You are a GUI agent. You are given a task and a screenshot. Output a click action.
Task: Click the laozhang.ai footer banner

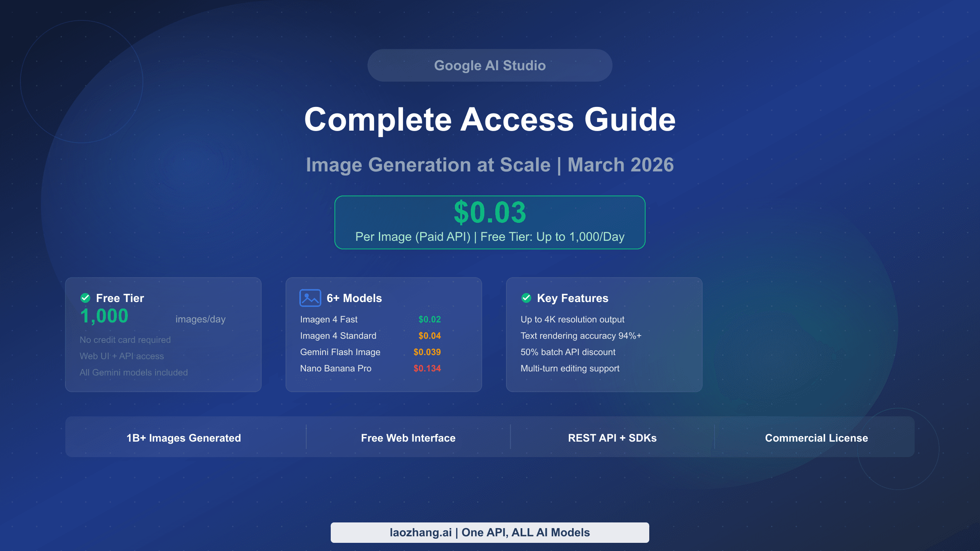click(490, 533)
